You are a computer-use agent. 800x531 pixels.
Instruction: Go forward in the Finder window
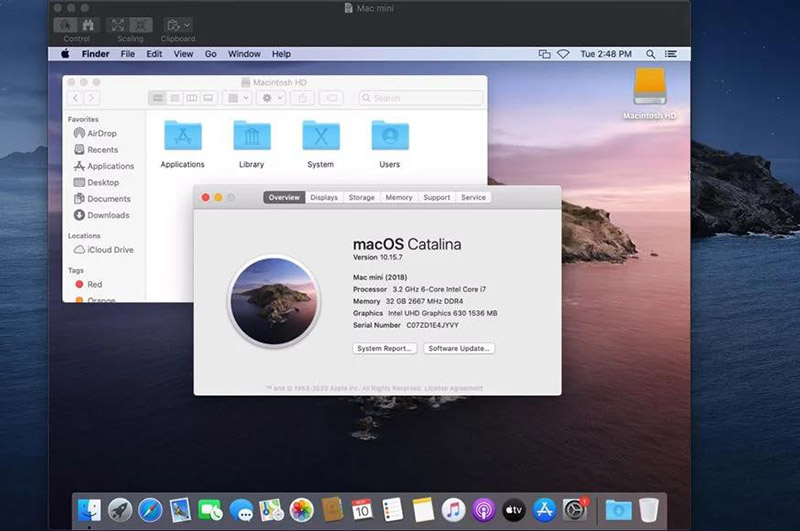coord(92,98)
